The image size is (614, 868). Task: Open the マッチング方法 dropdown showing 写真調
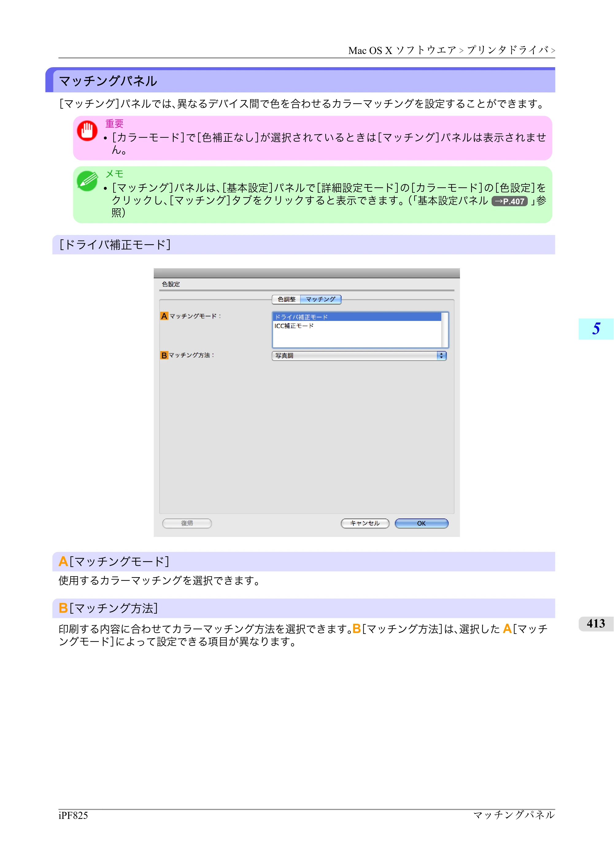(359, 356)
